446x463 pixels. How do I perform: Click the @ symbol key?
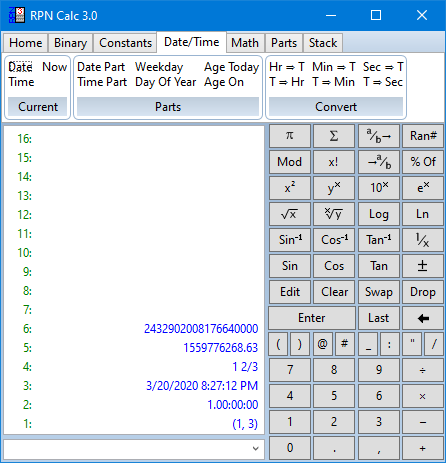[x=323, y=344]
